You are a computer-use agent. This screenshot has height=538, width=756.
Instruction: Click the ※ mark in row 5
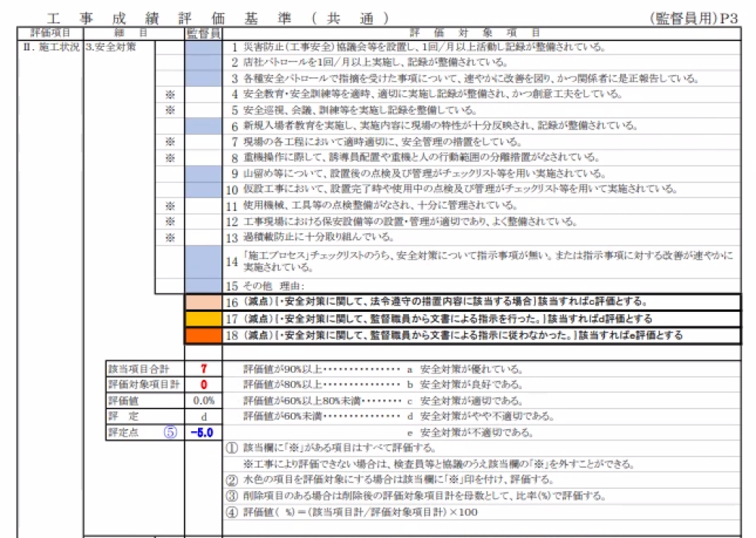click(169, 110)
